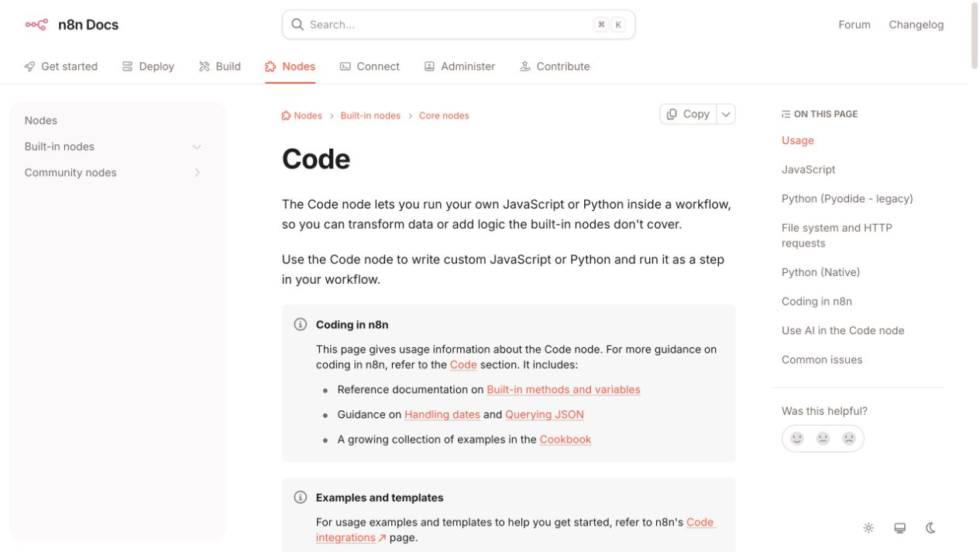This screenshot has width=980, height=552.
Task: Open Built-in nodes breadcrumb link
Action: tap(370, 116)
